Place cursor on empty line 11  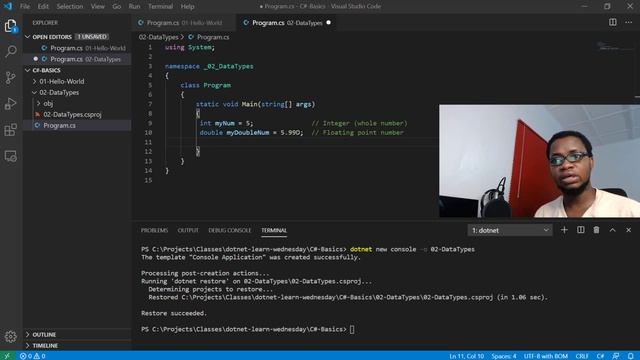302,142
